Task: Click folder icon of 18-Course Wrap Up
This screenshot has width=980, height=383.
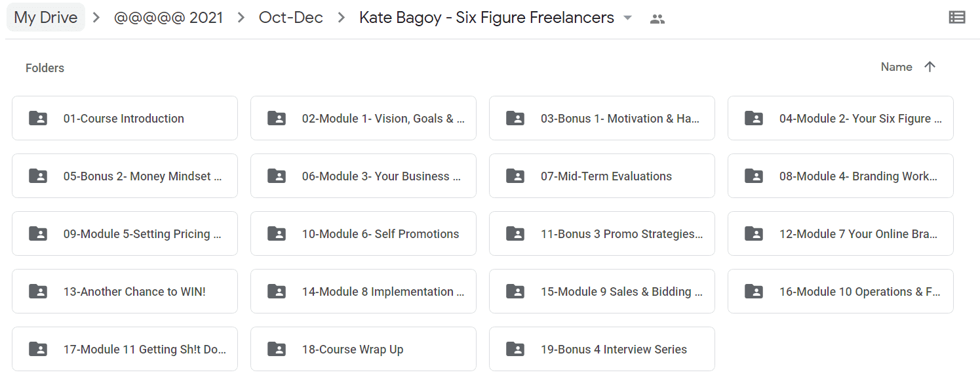Action: [277, 350]
